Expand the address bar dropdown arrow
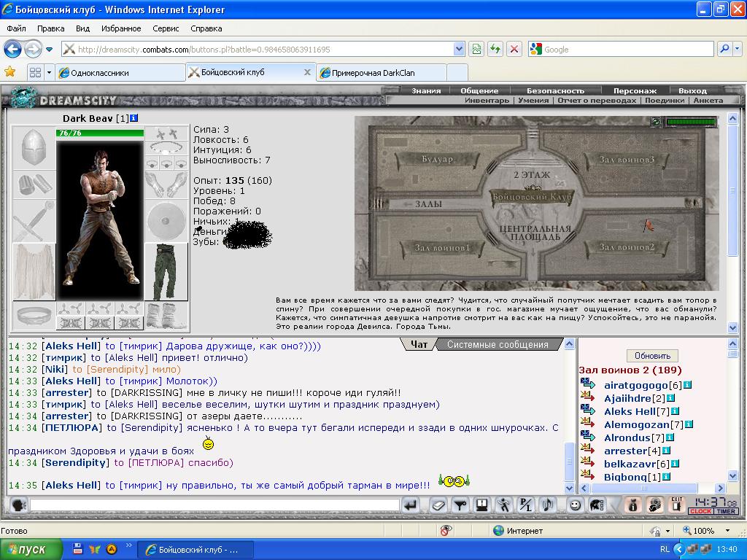The image size is (747, 560). click(x=458, y=49)
